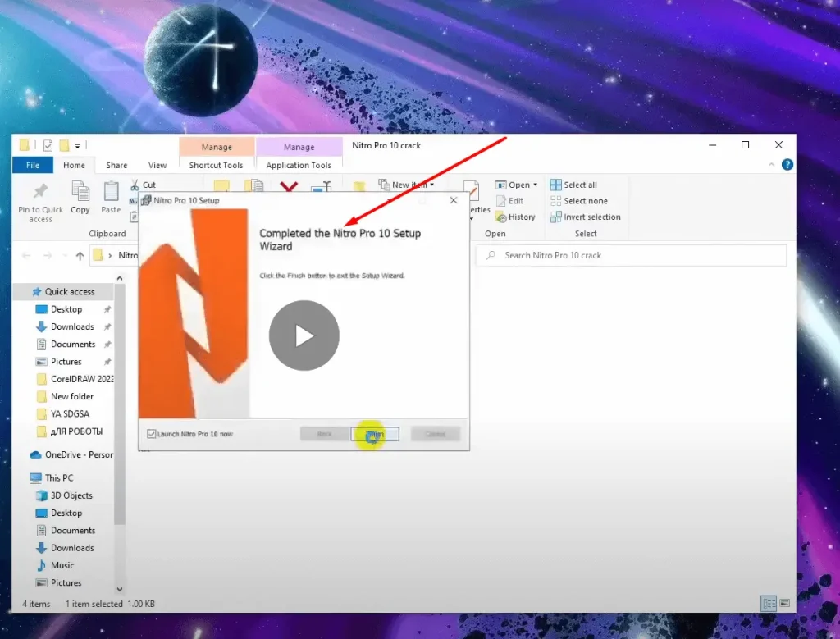Expand the New item dropdown
The height and width of the screenshot is (639, 840).
point(432,185)
